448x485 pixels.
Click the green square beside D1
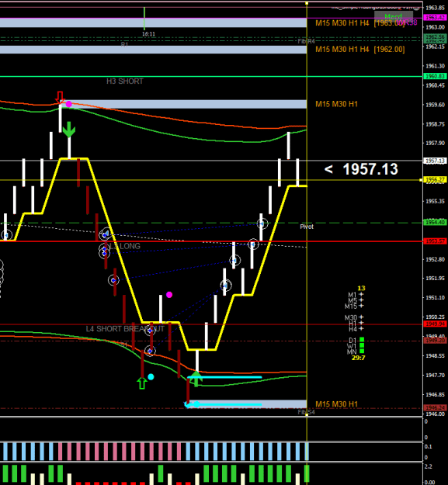click(x=362, y=340)
